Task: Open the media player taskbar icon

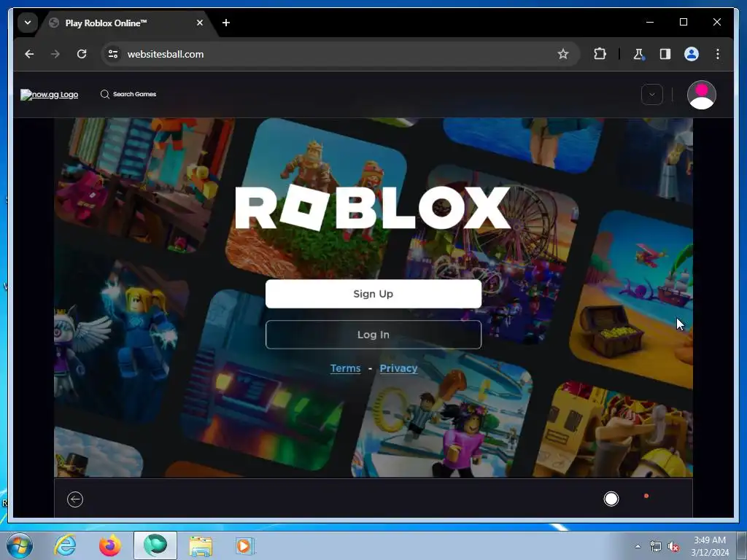Action: [245, 545]
